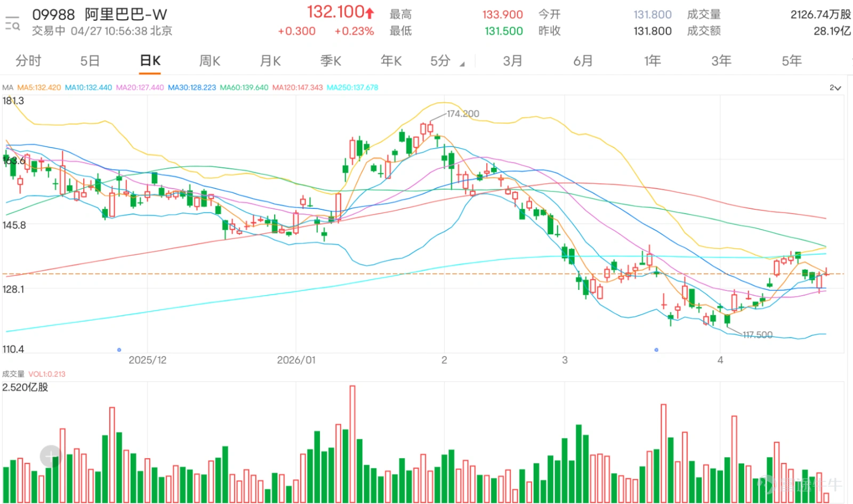Screen dimensions: 853x504
Task: Click the trading volume 2126.74万股
Action: click(x=820, y=14)
